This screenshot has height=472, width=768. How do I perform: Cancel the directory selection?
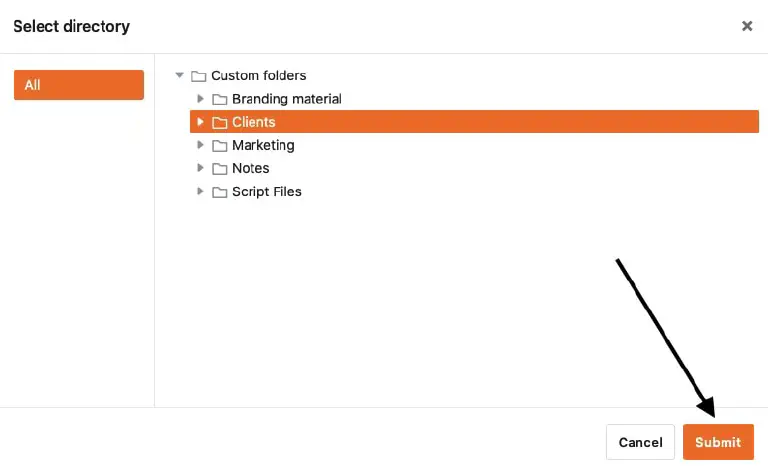pyautogui.click(x=640, y=442)
